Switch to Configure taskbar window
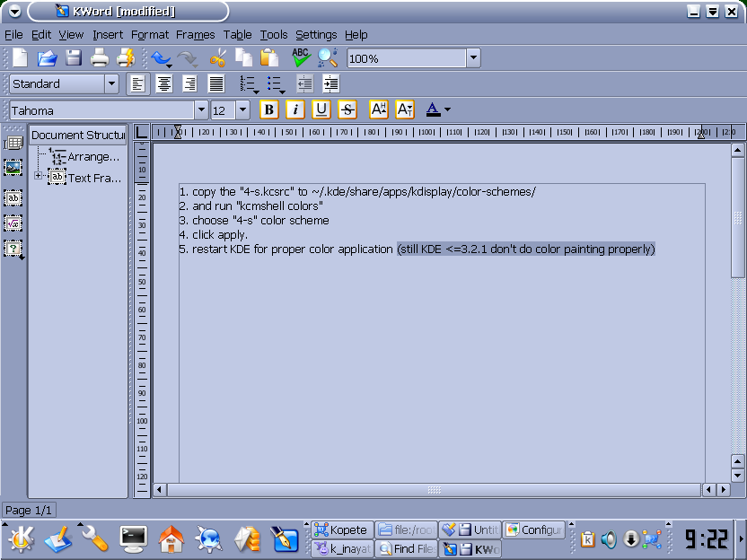 click(x=534, y=529)
